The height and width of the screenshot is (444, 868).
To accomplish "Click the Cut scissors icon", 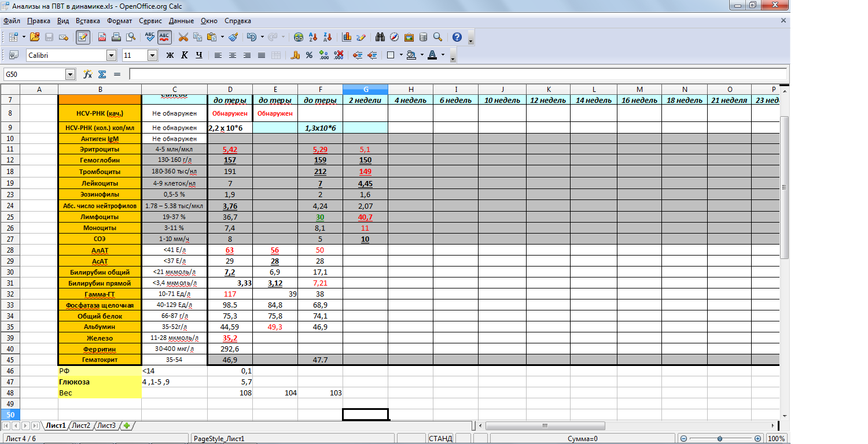I will click(183, 37).
